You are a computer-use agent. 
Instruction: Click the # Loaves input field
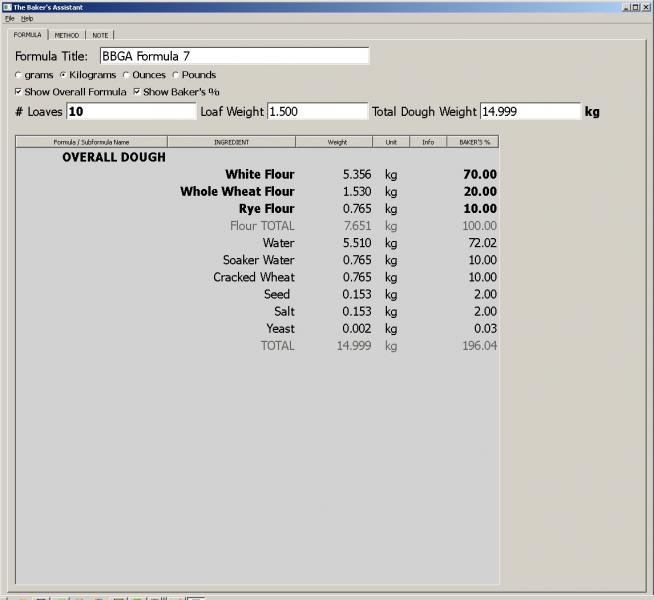[x=130, y=111]
